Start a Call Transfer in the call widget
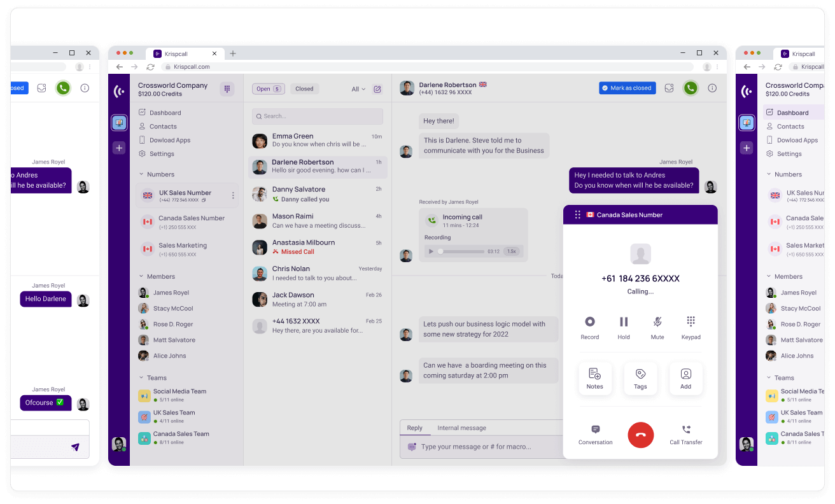This screenshot has height=504, width=835. click(686, 435)
